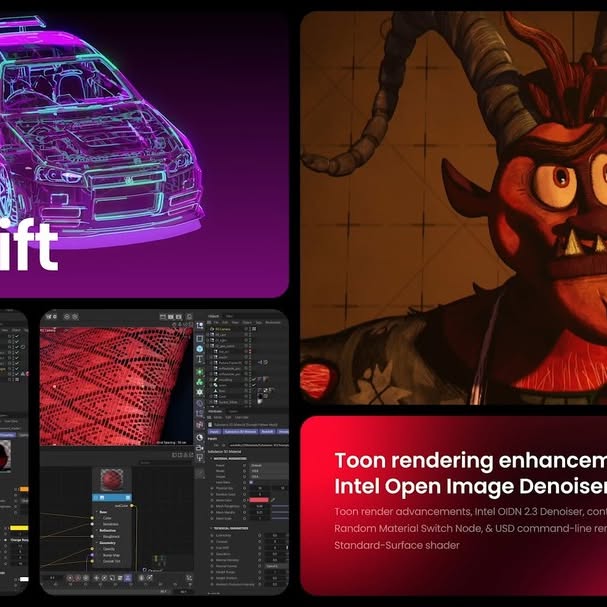Click the red Metal Color swatch
The width and height of the screenshot is (607, 607).
tap(258, 500)
